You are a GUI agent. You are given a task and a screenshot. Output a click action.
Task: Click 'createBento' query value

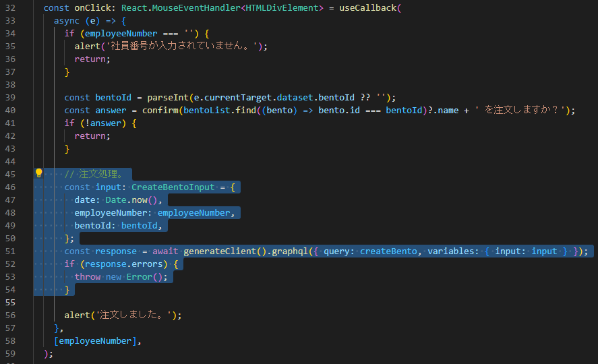388,251
